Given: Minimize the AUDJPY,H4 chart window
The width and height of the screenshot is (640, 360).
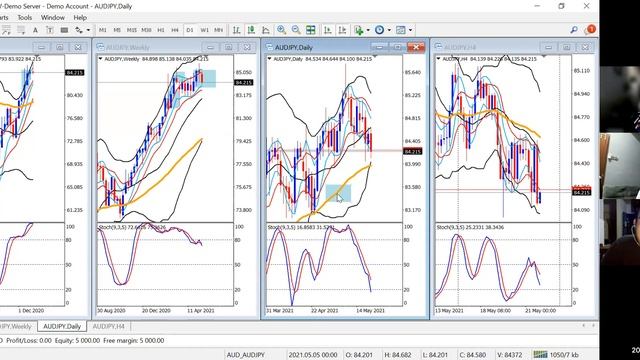Looking at the screenshot, I should click(x=548, y=47).
